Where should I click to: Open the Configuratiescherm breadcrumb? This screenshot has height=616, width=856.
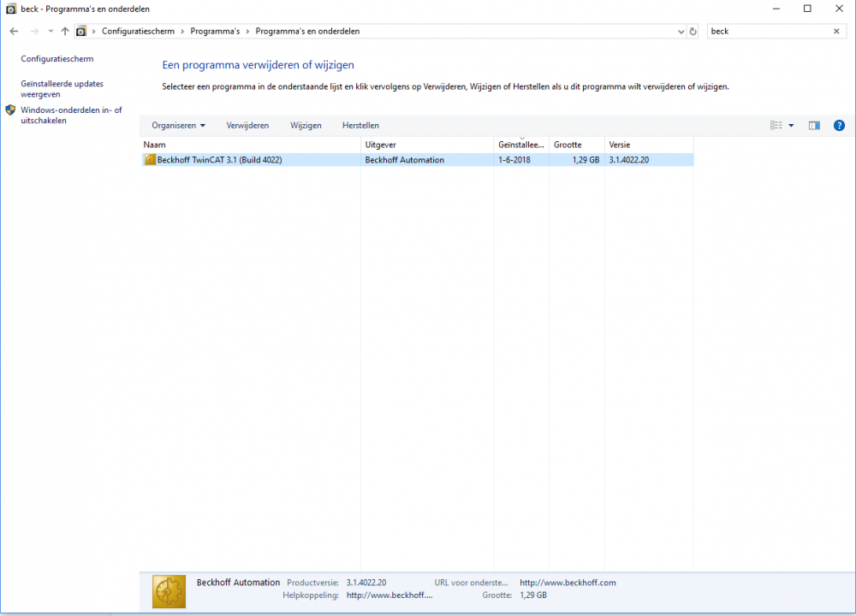click(138, 31)
